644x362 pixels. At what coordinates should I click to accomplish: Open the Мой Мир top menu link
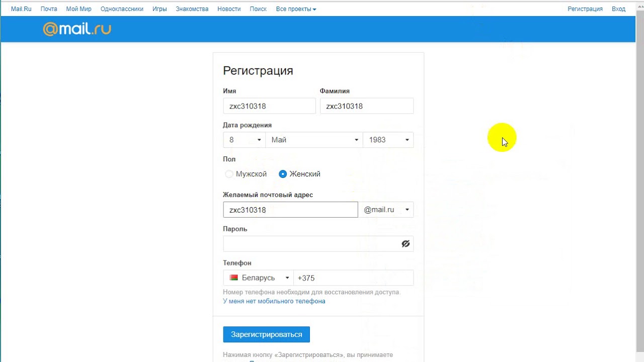[x=78, y=9]
